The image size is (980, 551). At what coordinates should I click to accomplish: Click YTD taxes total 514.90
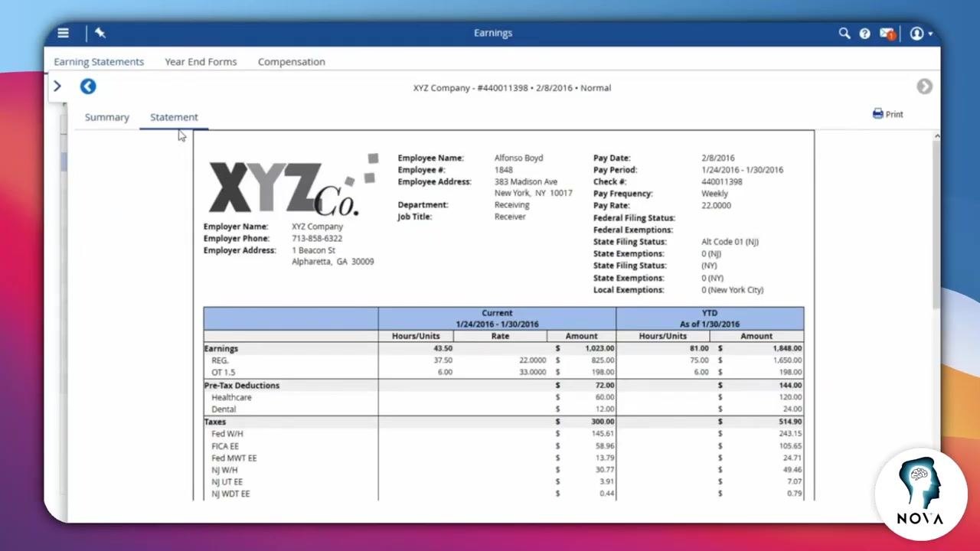pyautogui.click(x=789, y=422)
